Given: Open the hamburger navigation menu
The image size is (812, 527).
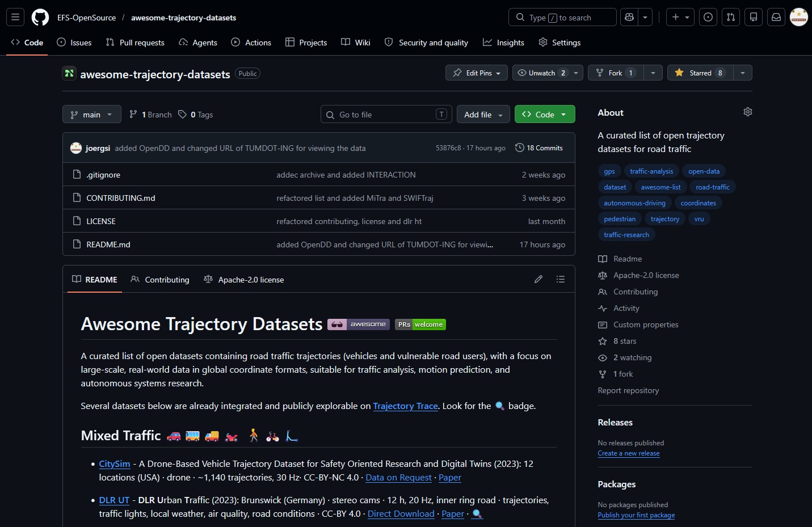Looking at the screenshot, I should point(15,17).
